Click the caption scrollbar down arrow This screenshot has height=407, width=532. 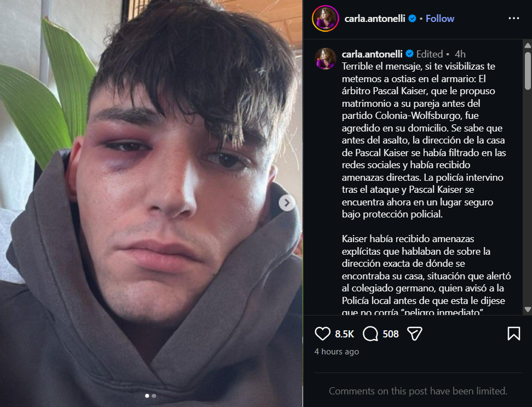(528, 309)
